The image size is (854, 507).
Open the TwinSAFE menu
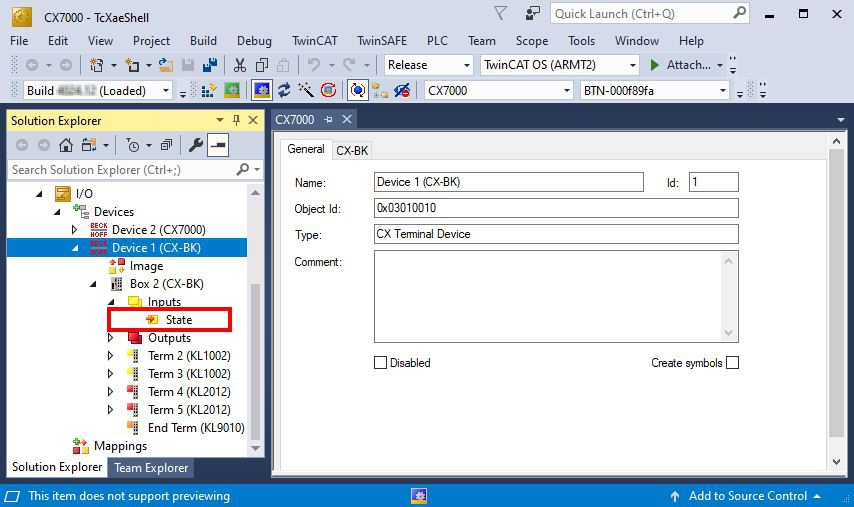point(382,41)
